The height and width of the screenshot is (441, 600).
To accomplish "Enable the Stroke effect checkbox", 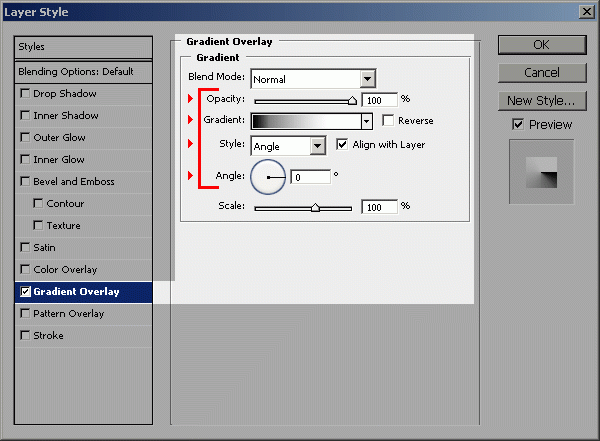I will [x=25, y=336].
